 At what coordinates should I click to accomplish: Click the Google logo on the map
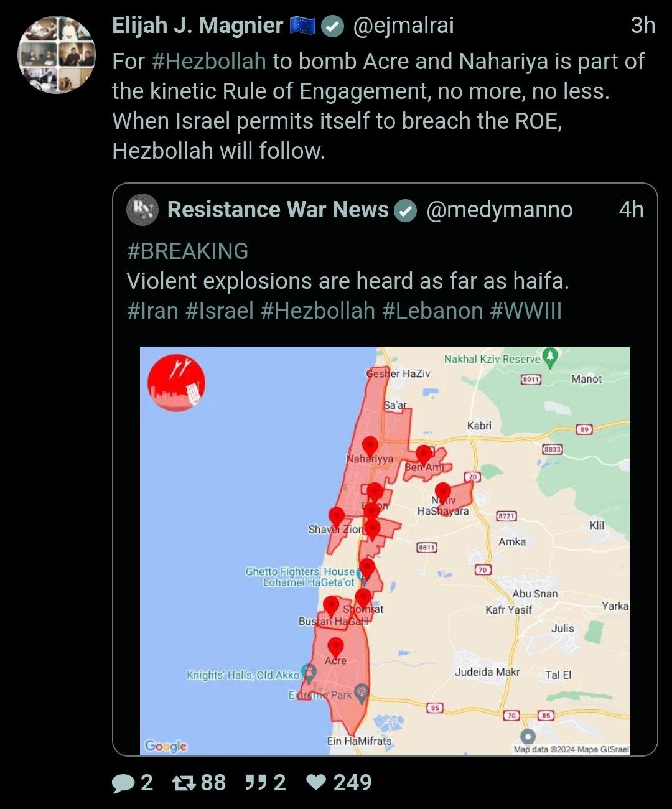(166, 746)
